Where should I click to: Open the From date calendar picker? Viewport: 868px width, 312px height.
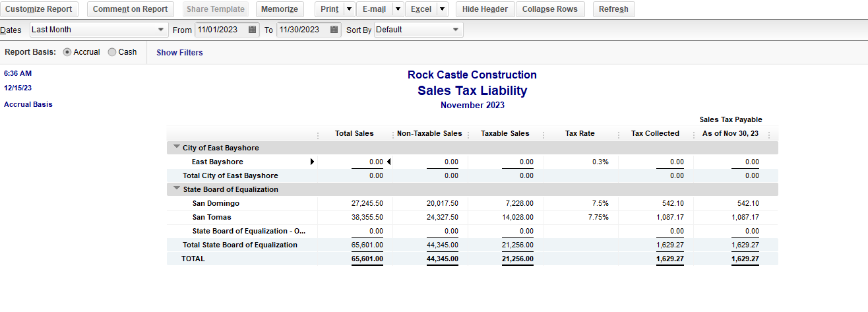click(x=253, y=30)
